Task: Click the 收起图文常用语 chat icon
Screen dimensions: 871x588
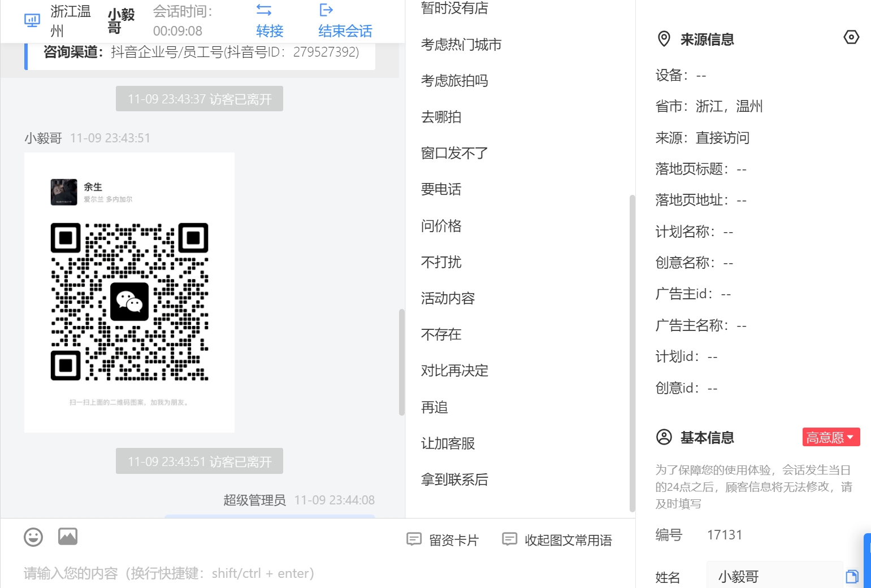Action: coord(510,539)
